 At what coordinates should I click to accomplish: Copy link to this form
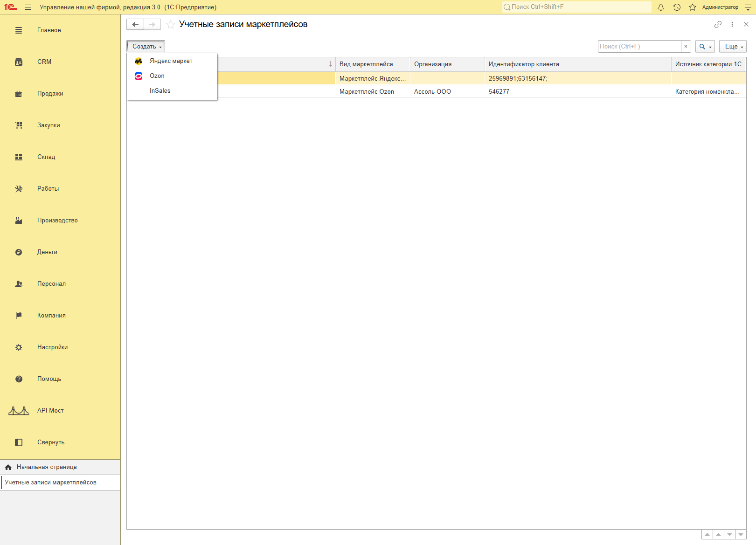tap(718, 24)
